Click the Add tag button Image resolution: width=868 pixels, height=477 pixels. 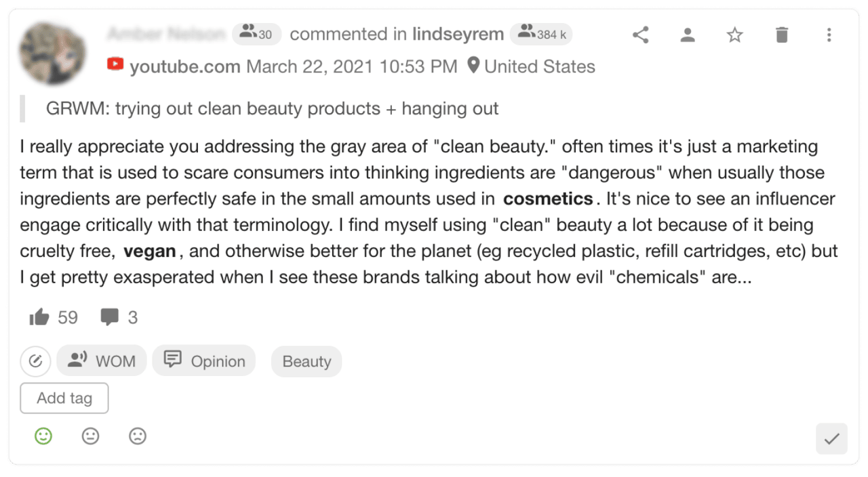coord(64,398)
